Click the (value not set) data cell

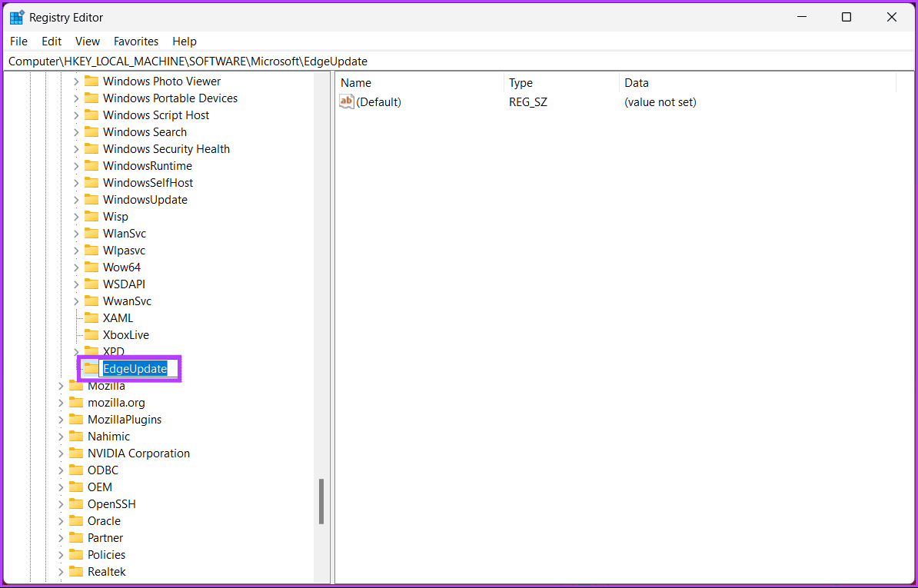660,102
